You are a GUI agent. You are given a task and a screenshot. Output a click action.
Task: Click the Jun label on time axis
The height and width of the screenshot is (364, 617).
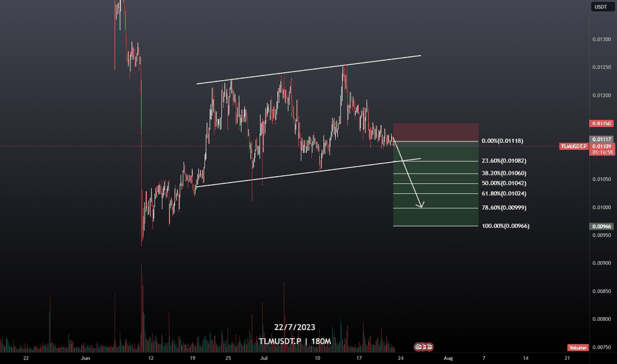point(85,358)
